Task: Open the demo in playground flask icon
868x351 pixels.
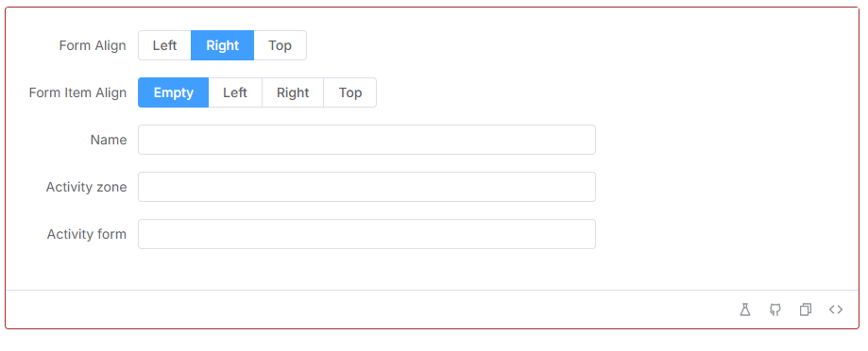Action: [745, 309]
